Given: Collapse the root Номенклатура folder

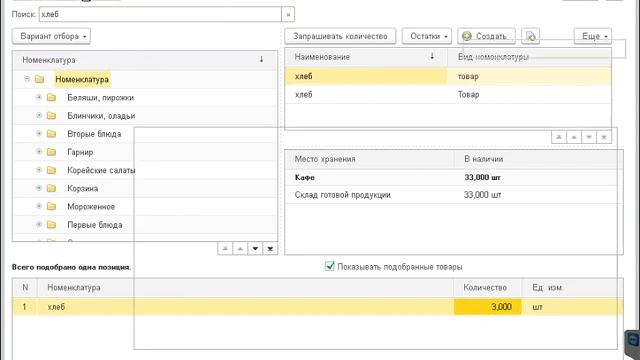Looking at the screenshot, I should (27, 79).
